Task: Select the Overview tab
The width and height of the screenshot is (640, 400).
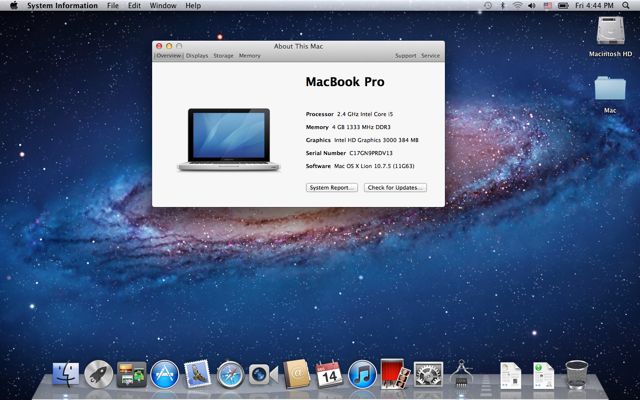Action: [169, 56]
